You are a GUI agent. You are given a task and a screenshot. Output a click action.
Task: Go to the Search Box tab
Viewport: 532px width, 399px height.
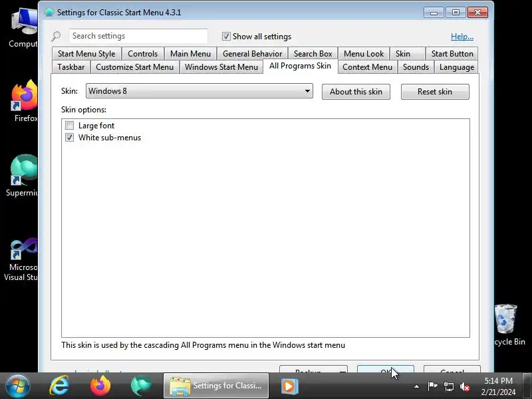(x=313, y=54)
